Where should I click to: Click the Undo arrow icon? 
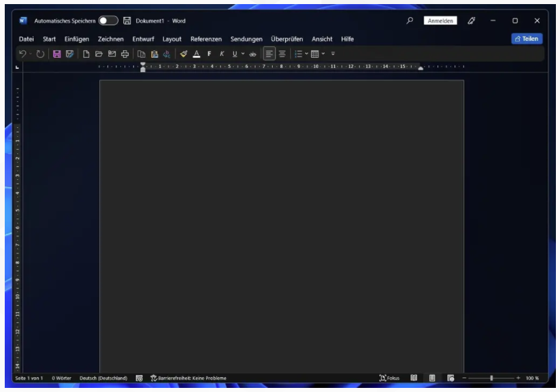pos(22,54)
